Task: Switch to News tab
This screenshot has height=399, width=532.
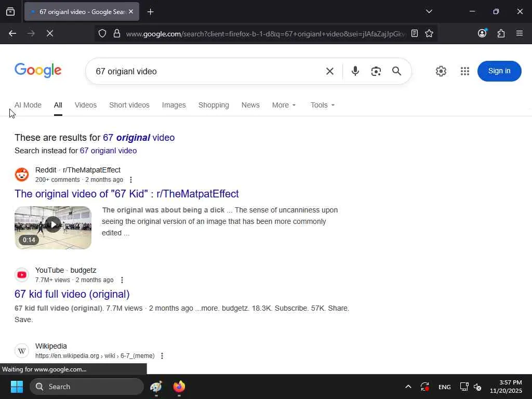Action: [x=250, y=105]
